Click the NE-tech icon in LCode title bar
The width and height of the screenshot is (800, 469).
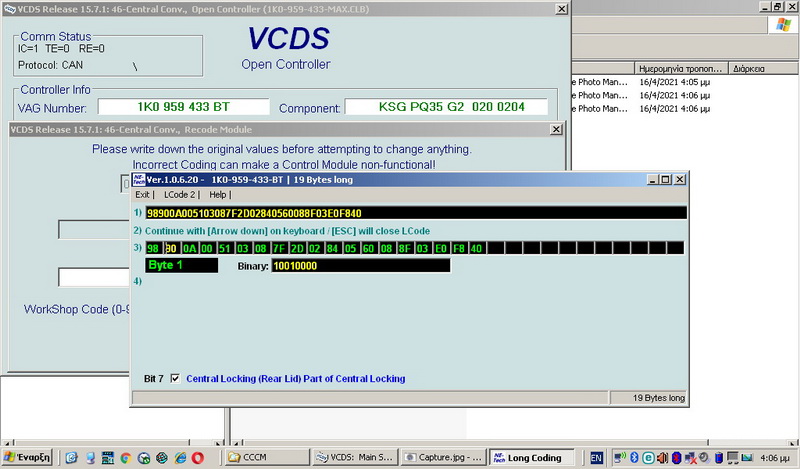point(138,179)
